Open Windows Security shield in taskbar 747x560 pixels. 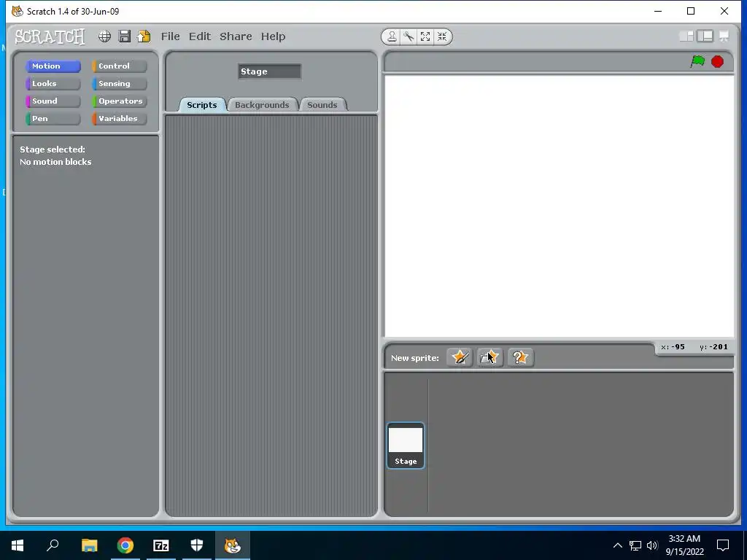[x=197, y=545]
